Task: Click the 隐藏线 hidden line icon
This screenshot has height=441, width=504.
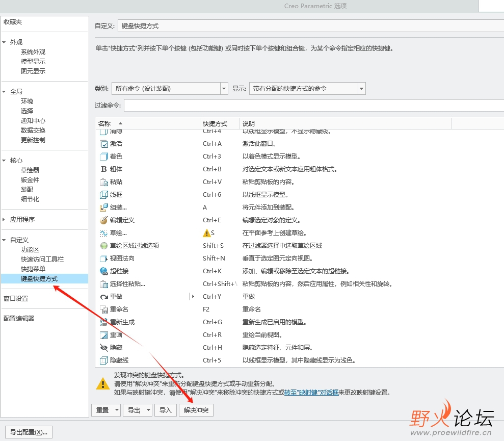Action: 104,360
